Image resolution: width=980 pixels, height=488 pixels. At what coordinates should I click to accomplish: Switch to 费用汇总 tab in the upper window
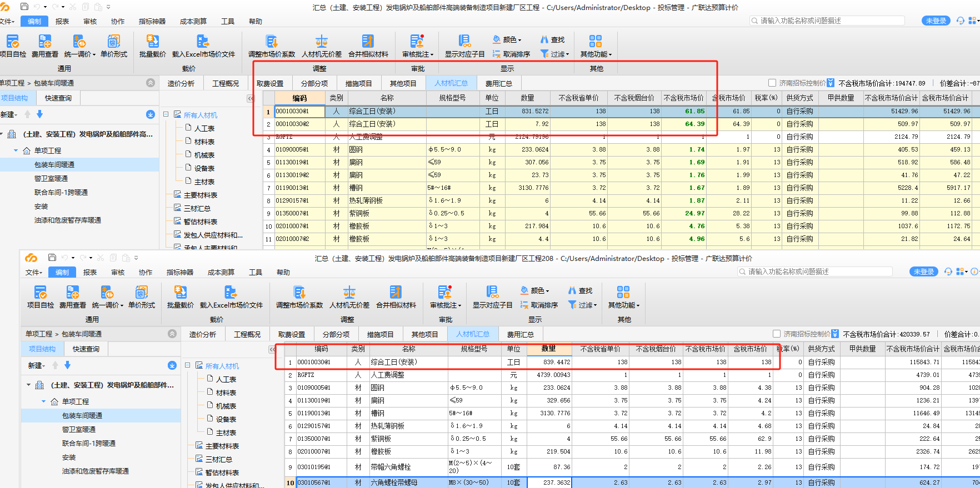(499, 83)
